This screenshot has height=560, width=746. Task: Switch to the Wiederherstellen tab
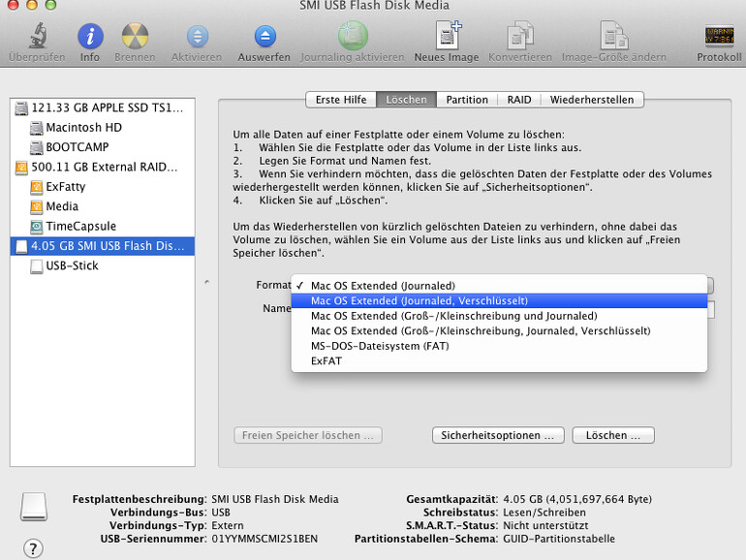pos(592,100)
